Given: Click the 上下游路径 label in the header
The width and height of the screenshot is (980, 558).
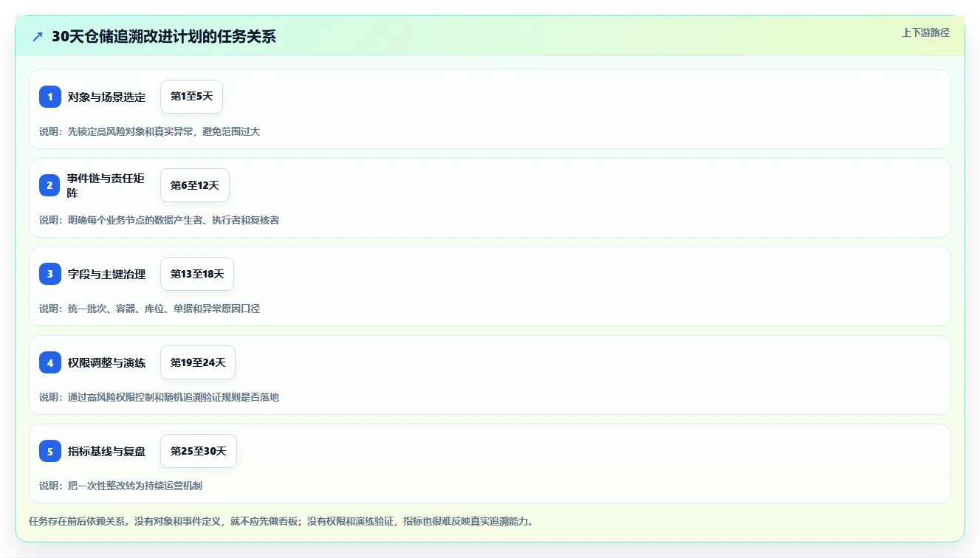Looking at the screenshot, I should click(x=925, y=32).
